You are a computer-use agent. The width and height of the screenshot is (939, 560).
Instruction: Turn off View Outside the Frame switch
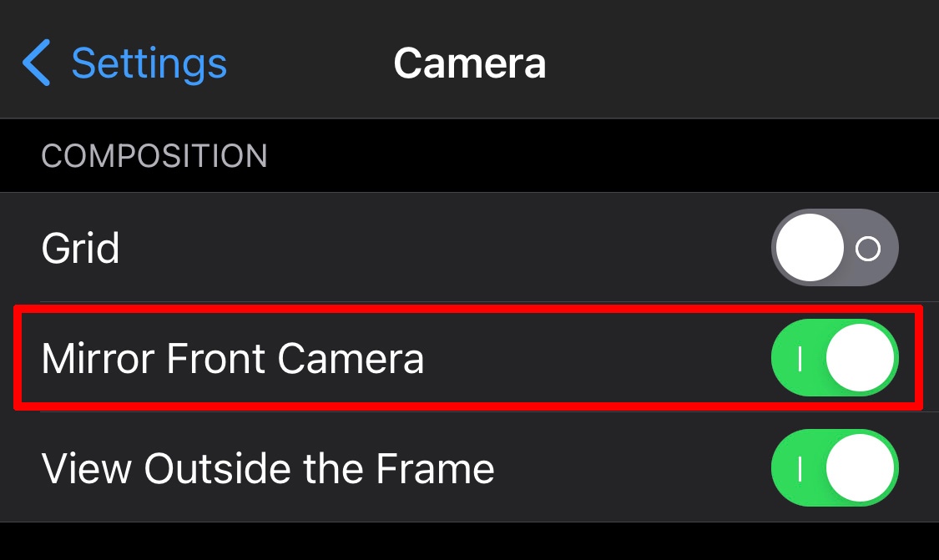[x=835, y=468]
